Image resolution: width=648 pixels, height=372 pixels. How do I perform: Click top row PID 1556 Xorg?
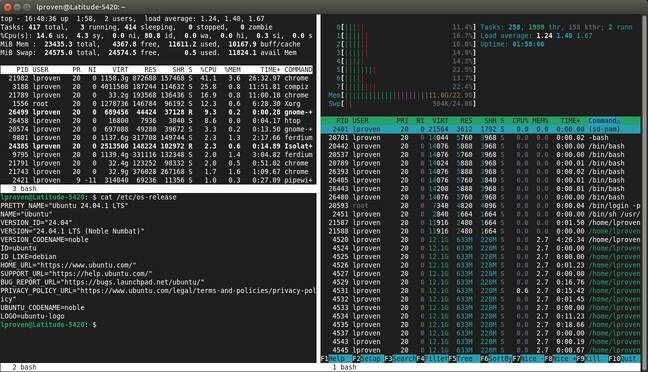click(x=157, y=104)
